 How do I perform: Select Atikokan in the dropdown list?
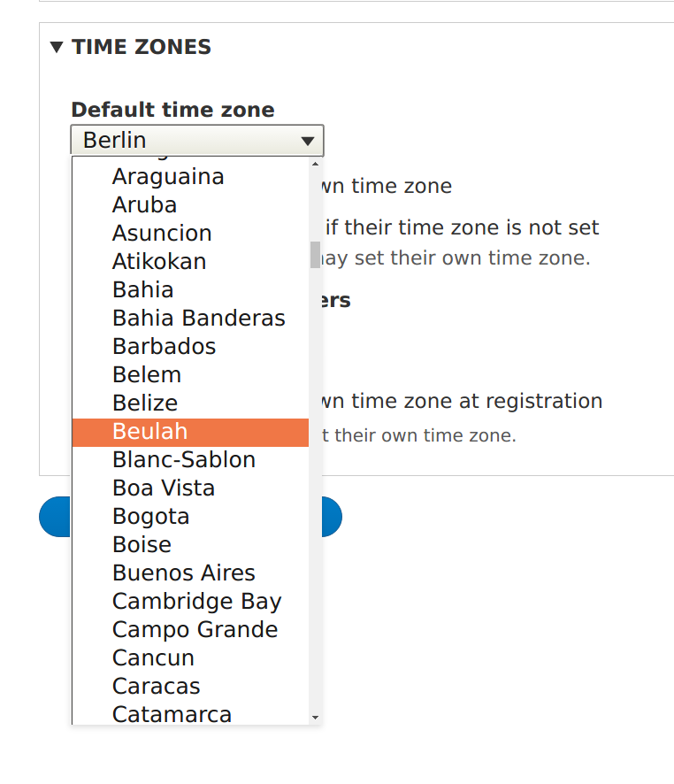[x=159, y=261]
